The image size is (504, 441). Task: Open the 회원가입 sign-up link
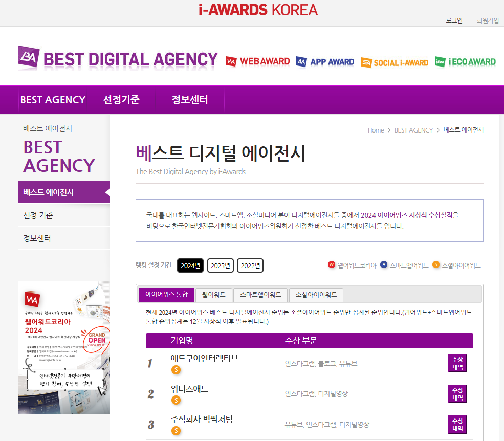click(x=488, y=20)
